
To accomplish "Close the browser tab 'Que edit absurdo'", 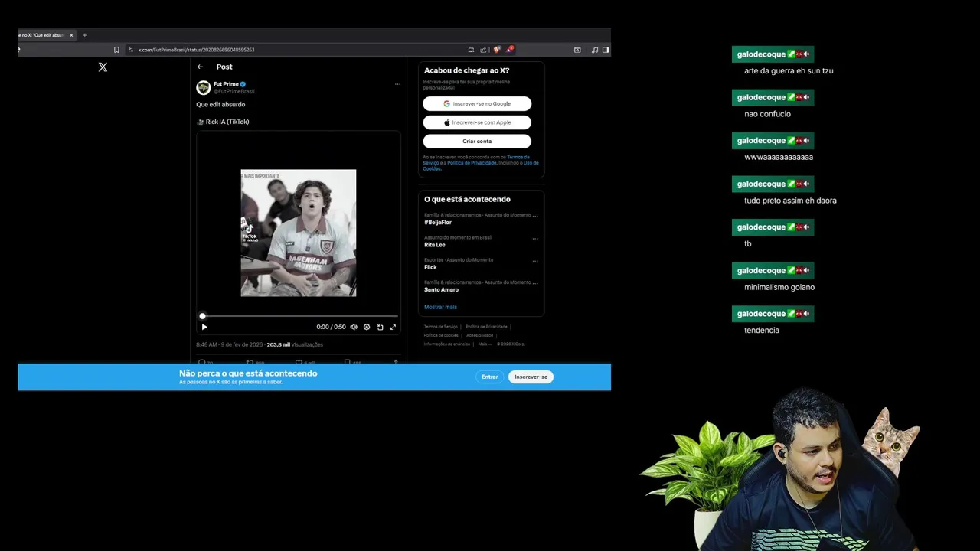I will tap(71, 35).
